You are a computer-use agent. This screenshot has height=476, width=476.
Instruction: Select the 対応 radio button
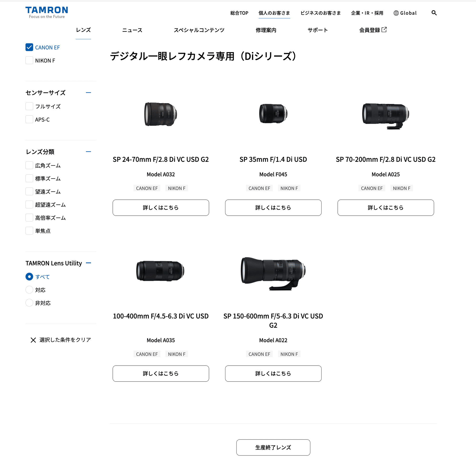[29, 290]
